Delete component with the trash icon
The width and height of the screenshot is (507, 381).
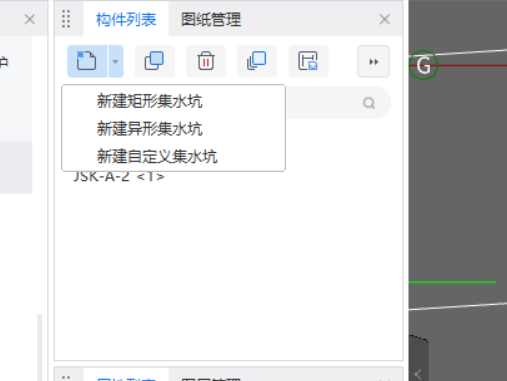coord(206,61)
